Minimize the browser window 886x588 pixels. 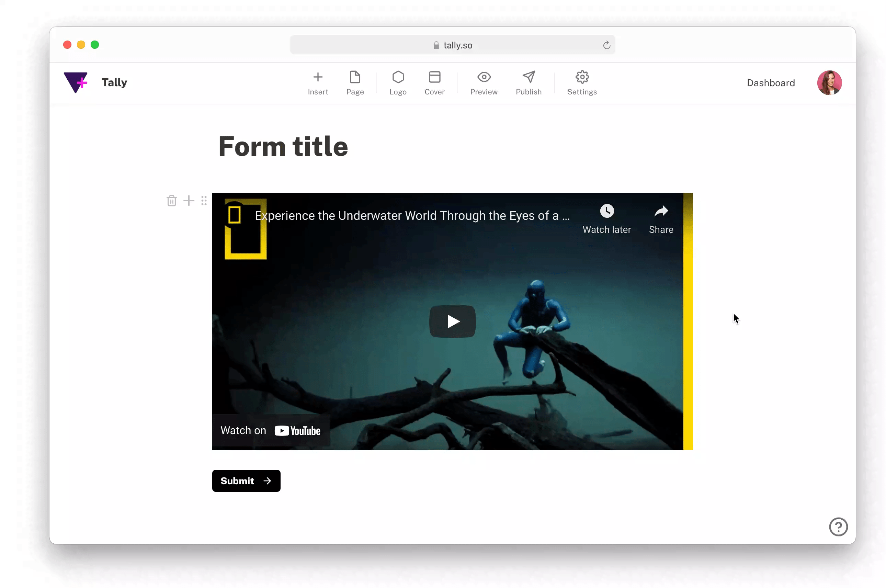point(81,45)
